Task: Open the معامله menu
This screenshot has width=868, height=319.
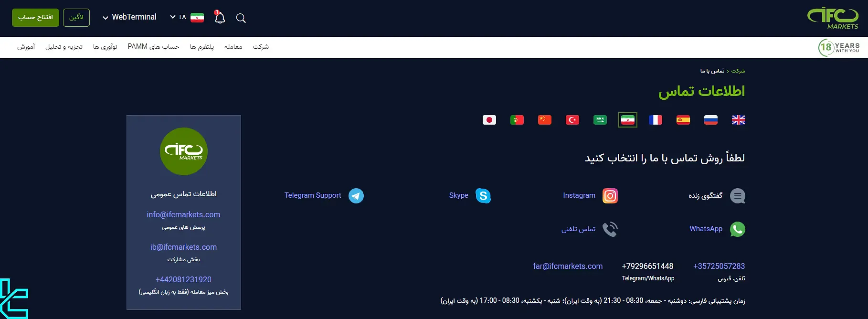Action: 233,47
